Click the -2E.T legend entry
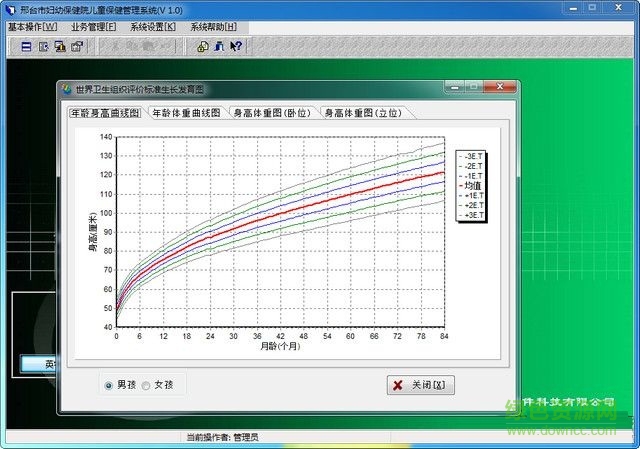640x449 pixels. pyautogui.click(x=471, y=166)
